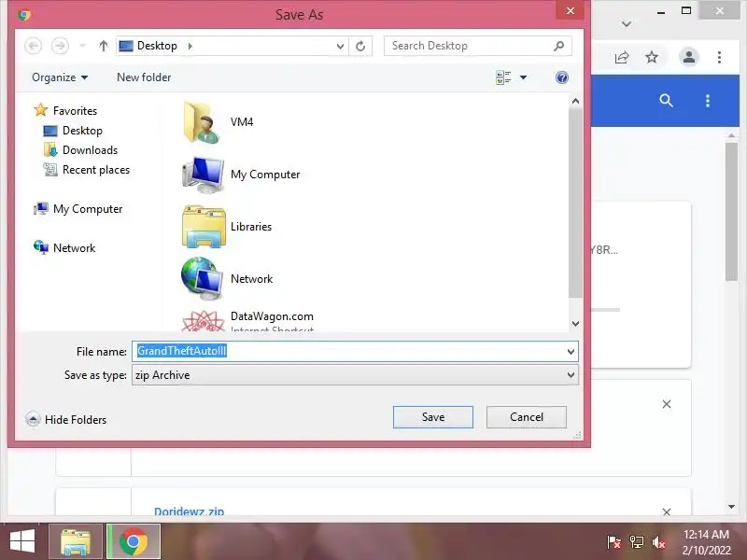Select the Libraries folder icon
The height and width of the screenshot is (560, 747).
[x=204, y=227]
